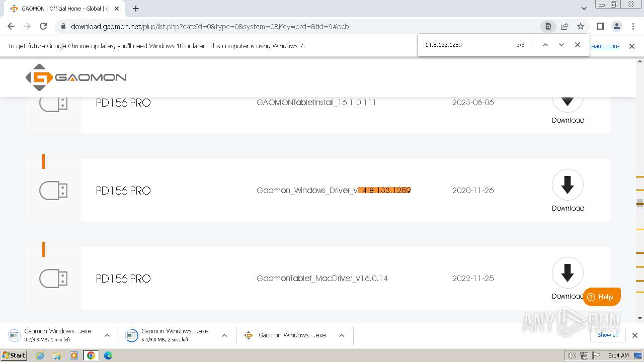Share this page icon
The image size is (644, 362).
tap(565, 26)
